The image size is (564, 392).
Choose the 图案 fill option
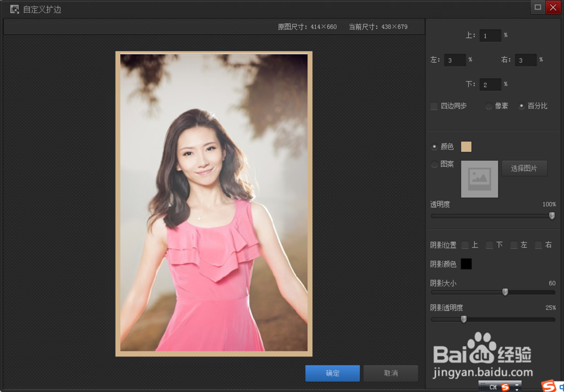(x=434, y=164)
